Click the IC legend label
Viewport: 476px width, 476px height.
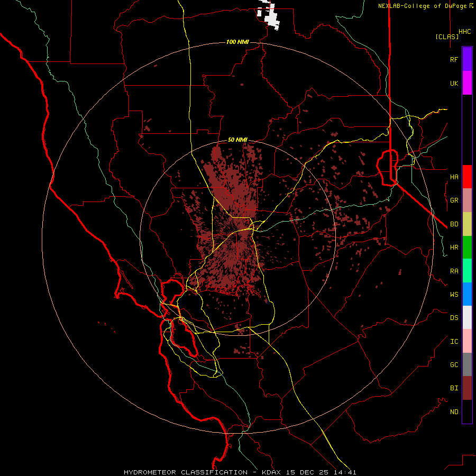point(454,342)
